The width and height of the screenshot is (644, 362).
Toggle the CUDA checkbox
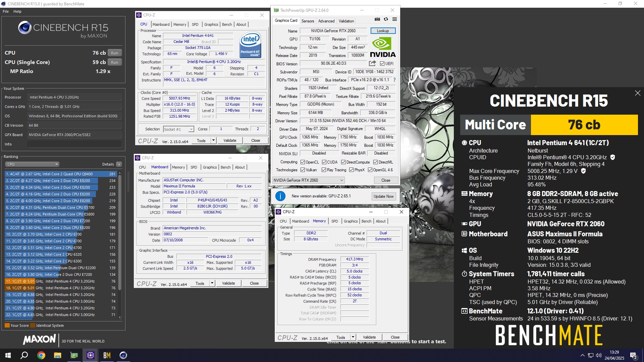[324, 162]
